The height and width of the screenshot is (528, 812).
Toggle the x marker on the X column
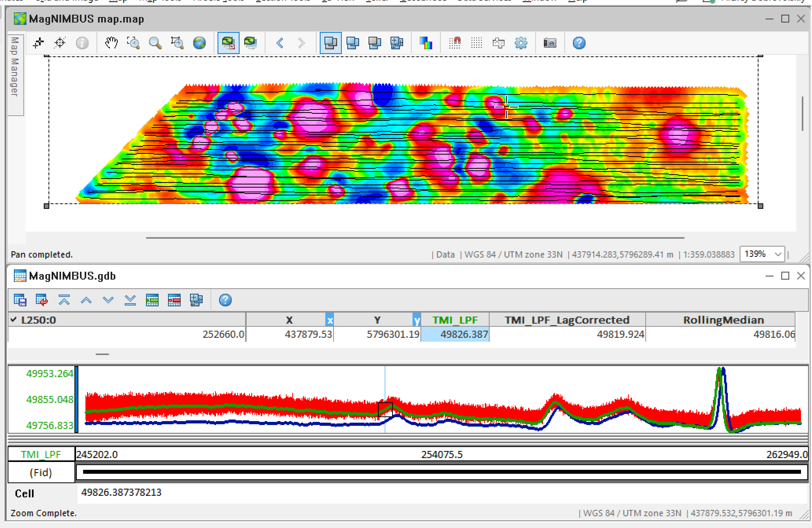(x=329, y=320)
